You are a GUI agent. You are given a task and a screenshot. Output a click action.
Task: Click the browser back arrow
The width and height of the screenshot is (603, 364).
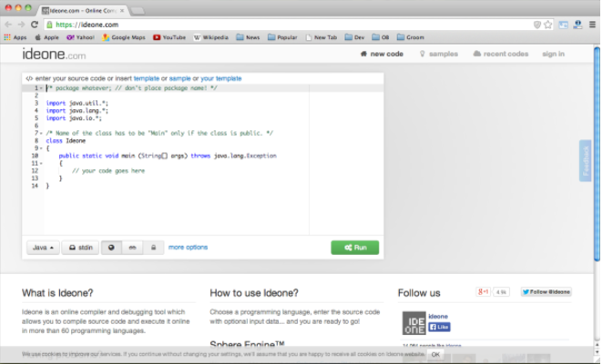click(8, 25)
